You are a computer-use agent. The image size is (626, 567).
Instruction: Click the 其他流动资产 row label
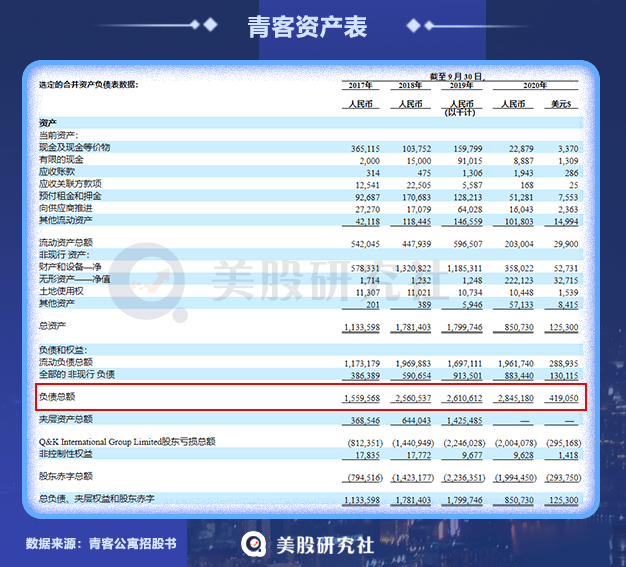pos(65,220)
